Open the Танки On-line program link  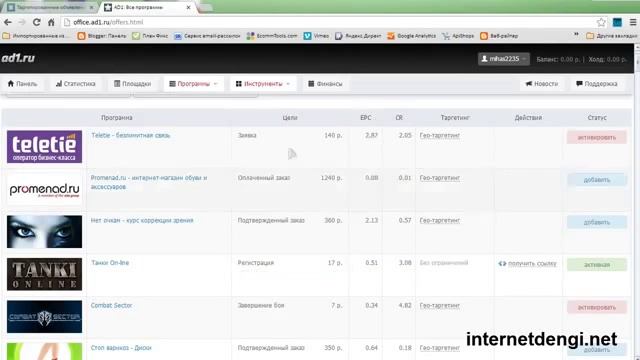[110, 263]
